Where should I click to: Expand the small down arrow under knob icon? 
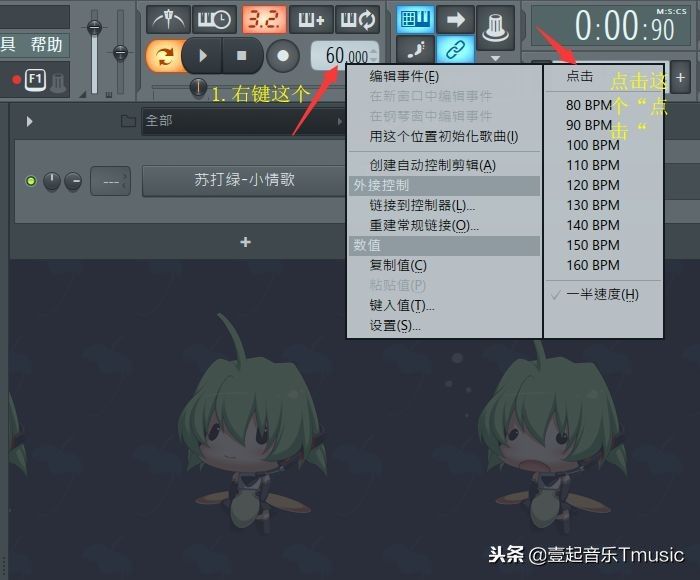click(x=495, y=58)
